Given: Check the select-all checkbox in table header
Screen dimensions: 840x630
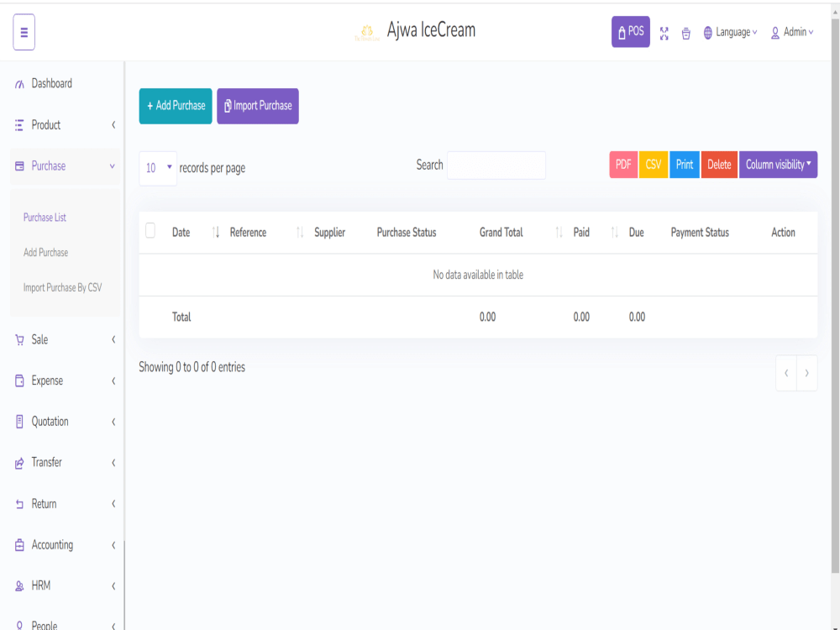Looking at the screenshot, I should [x=150, y=230].
